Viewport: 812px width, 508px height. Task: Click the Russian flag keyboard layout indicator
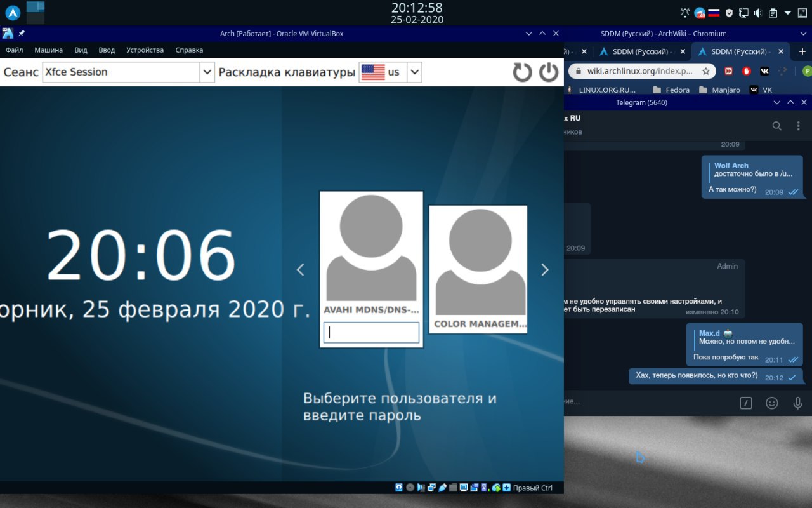click(714, 13)
